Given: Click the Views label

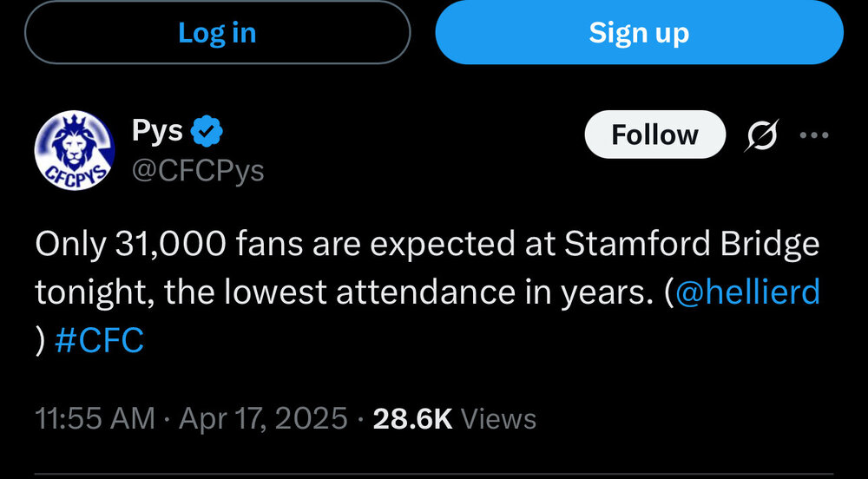Looking at the screenshot, I should (498, 419).
